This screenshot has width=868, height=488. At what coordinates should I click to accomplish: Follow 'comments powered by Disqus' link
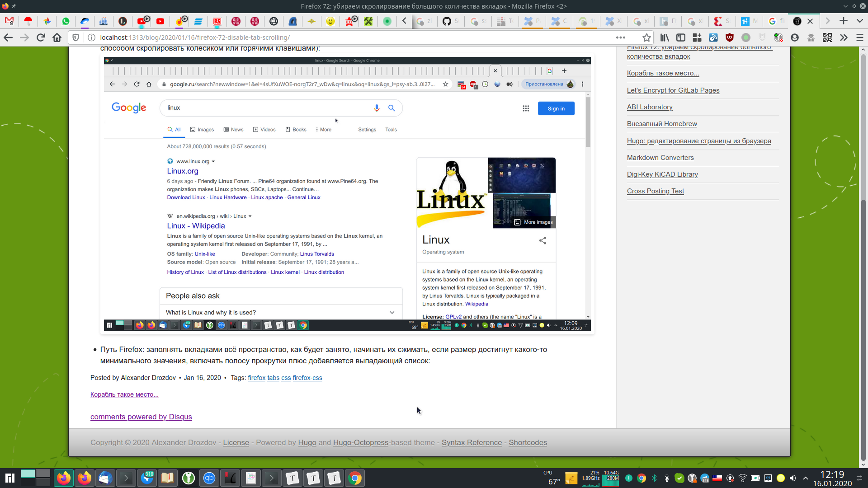[x=141, y=417]
